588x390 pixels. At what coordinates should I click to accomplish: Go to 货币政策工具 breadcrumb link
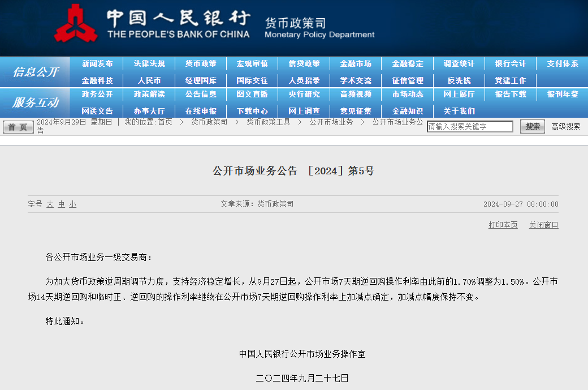[268, 122]
